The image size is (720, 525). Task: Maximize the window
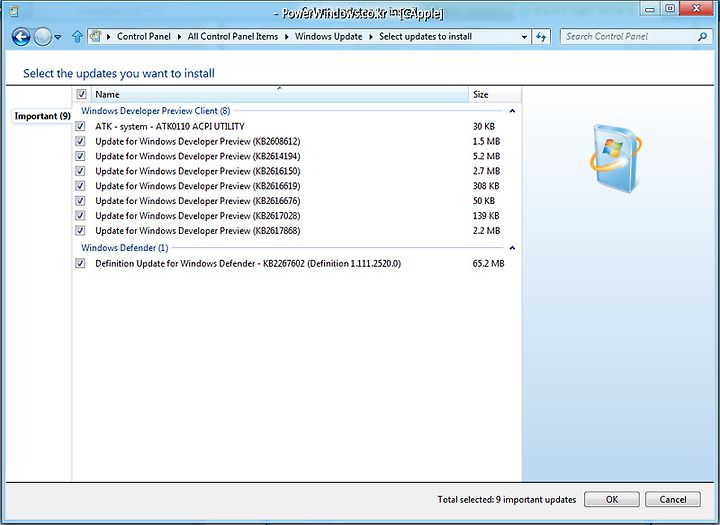coord(670,9)
